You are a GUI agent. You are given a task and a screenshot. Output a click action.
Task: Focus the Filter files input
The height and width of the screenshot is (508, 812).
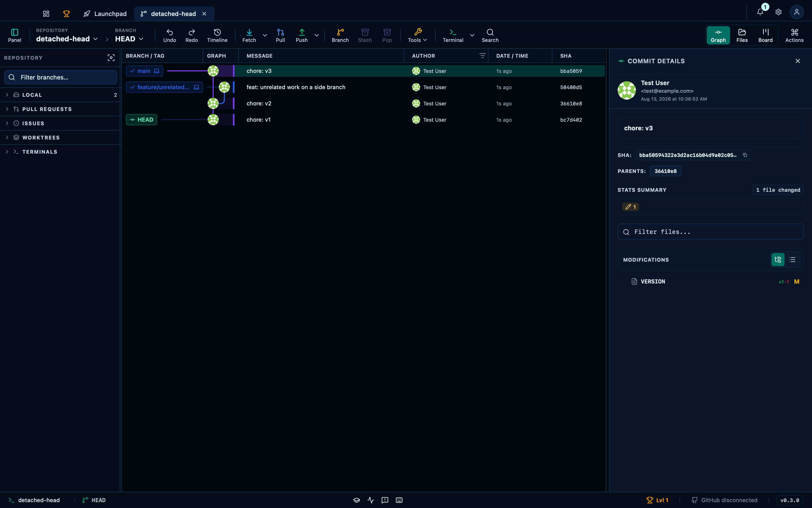(x=710, y=232)
